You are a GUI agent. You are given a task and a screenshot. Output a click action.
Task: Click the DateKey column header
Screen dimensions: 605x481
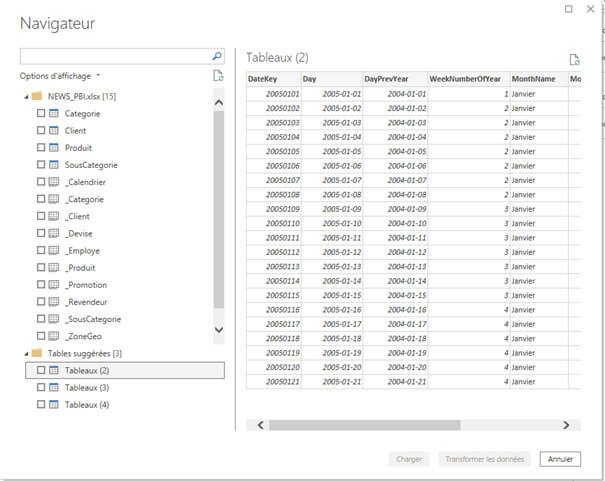coord(274,79)
